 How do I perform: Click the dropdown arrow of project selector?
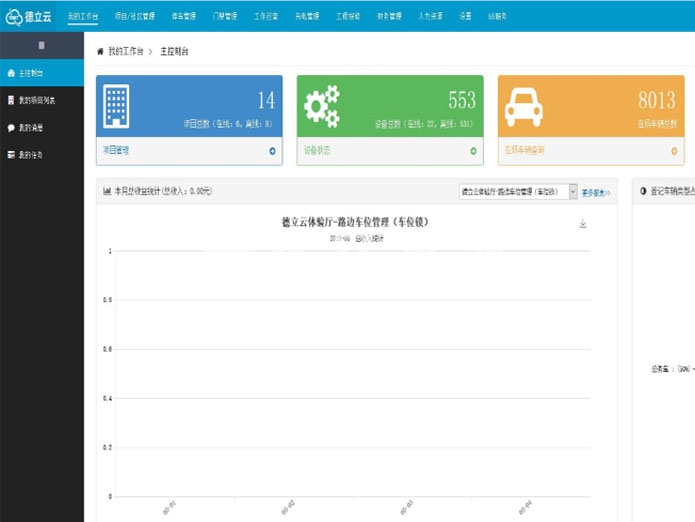click(573, 191)
